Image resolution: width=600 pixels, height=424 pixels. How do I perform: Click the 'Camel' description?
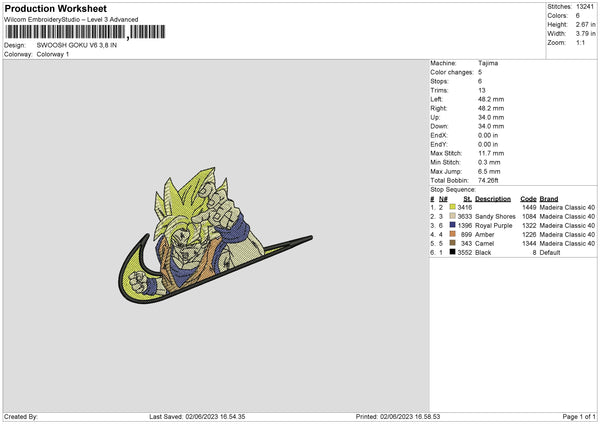tap(484, 243)
